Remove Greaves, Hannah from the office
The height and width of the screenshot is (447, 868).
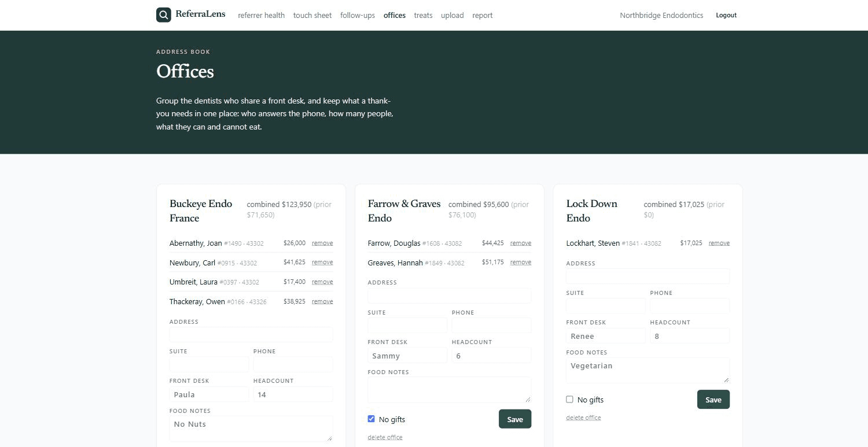[521, 263]
